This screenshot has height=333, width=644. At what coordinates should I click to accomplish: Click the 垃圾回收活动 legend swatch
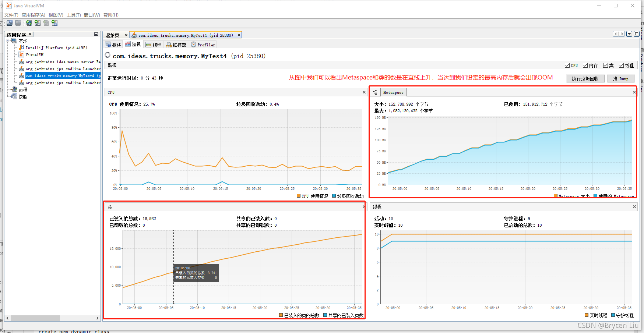[334, 196]
